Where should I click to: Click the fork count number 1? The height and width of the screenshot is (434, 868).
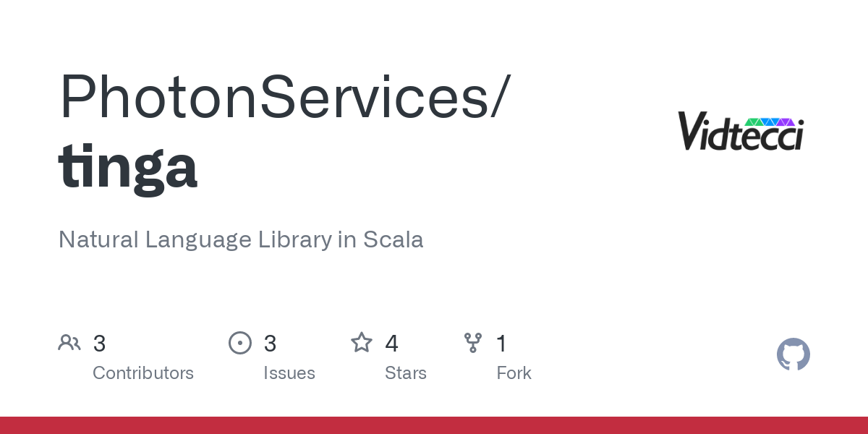coord(501,344)
